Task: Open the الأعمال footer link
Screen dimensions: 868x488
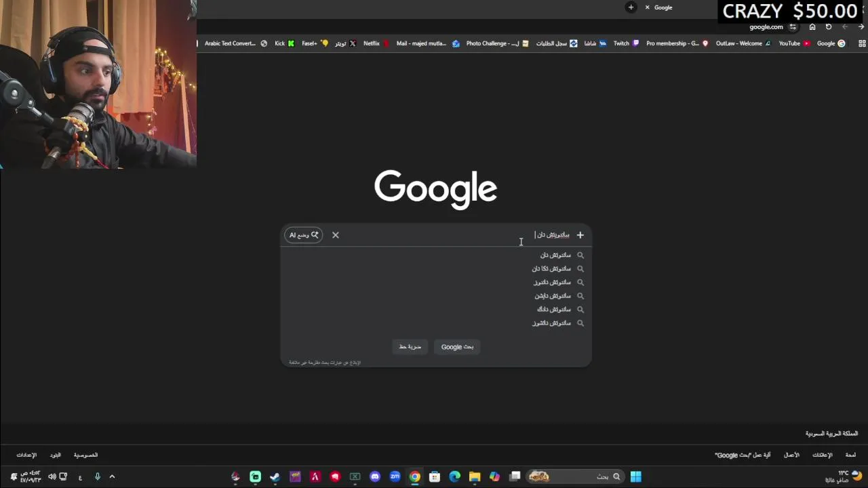Action: coord(791,455)
